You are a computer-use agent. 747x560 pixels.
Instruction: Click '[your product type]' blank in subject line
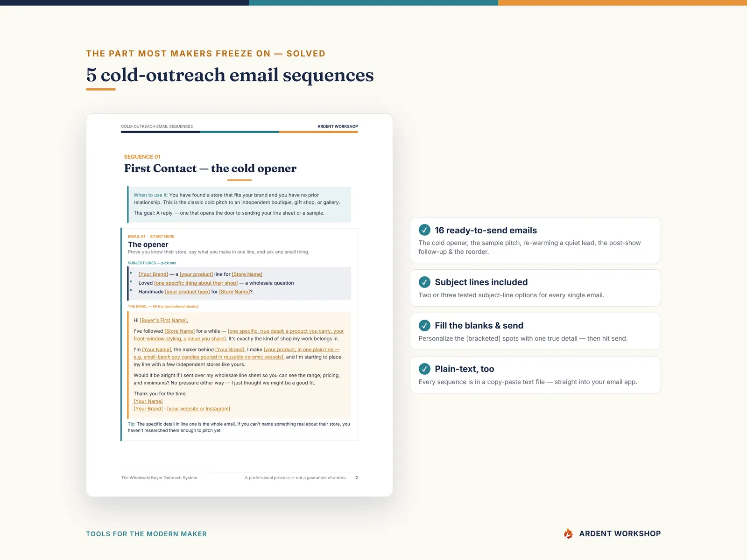coord(187,292)
